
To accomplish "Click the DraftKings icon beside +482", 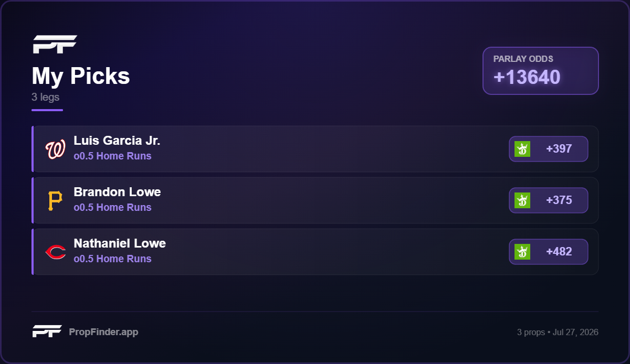I will (x=522, y=252).
